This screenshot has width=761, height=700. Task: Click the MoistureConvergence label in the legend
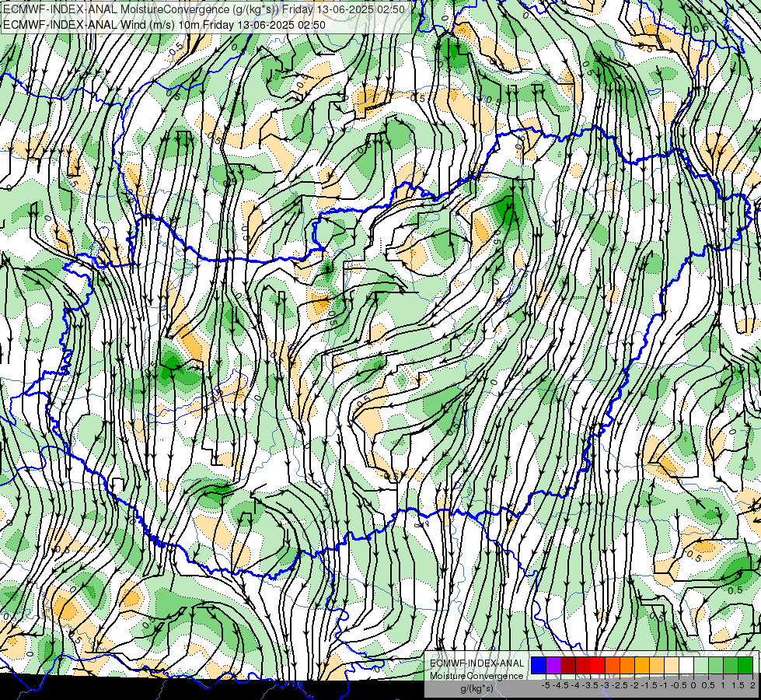pos(476,676)
